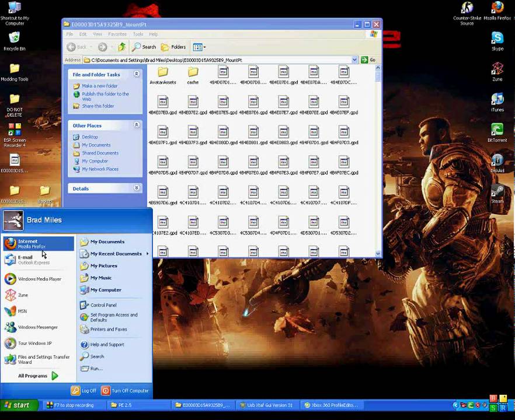Select the cache folder
The image size is (515, 420).
pyautogui.click(x=193, y=75)
